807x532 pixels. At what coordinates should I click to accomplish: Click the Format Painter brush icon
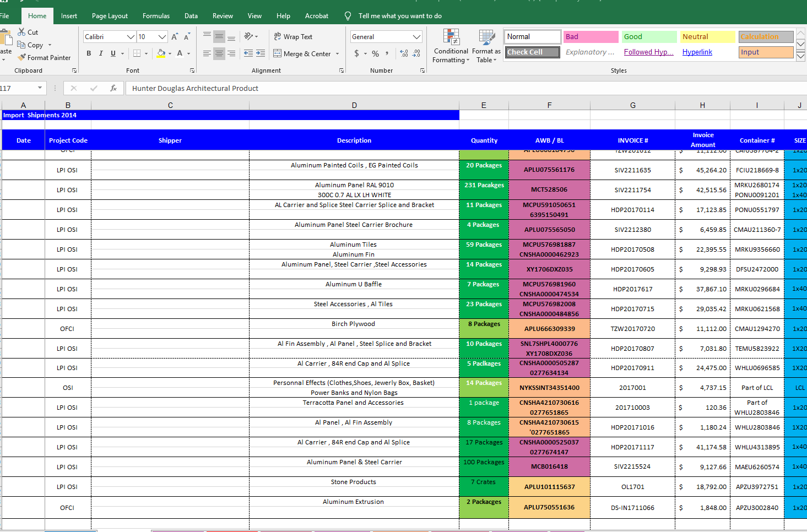tap(21, 57)
